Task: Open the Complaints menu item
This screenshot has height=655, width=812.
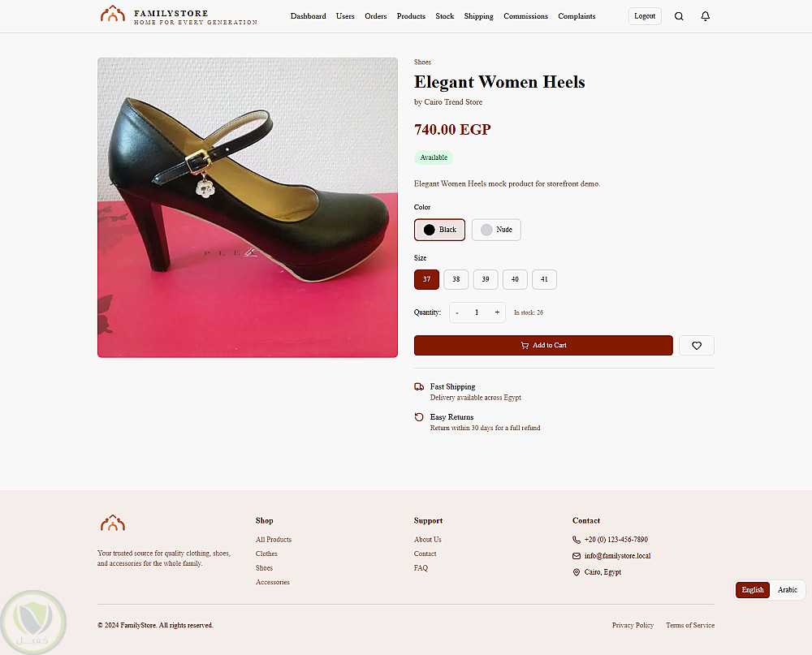Action: coord(577,16)
